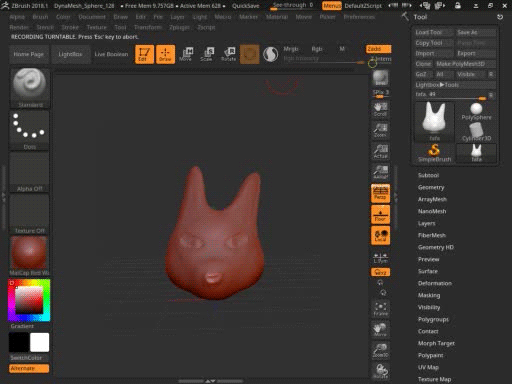Render with the BPR button
The image size is (512, 384).
pos(380,78)
